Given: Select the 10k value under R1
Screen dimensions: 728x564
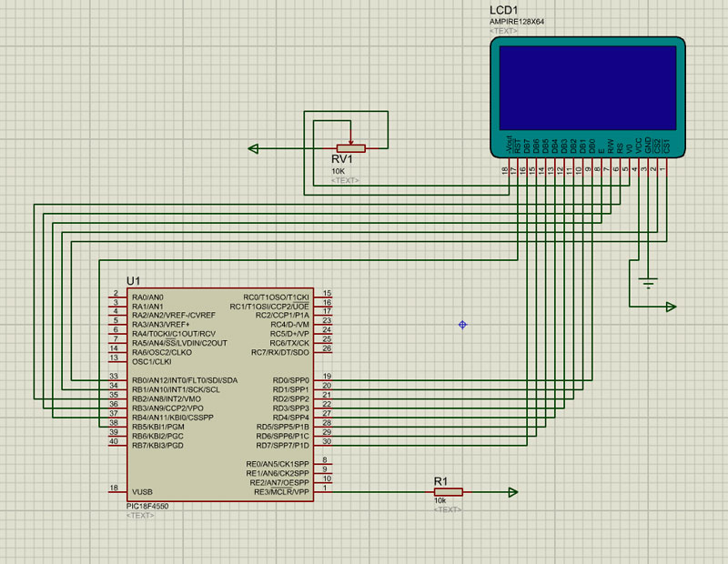Looking at the screenshot, I should pyautogui.click(x=440, y=501).
